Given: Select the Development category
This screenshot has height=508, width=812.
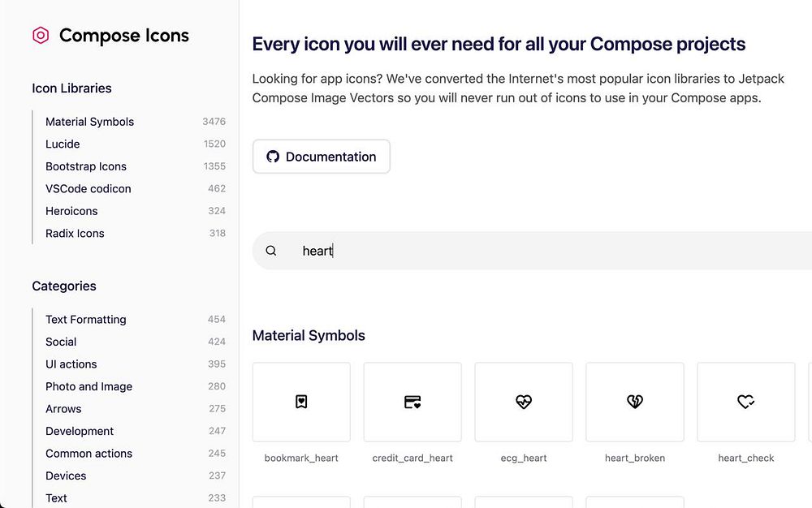Looking at the screenshot, I should point(80,431).
